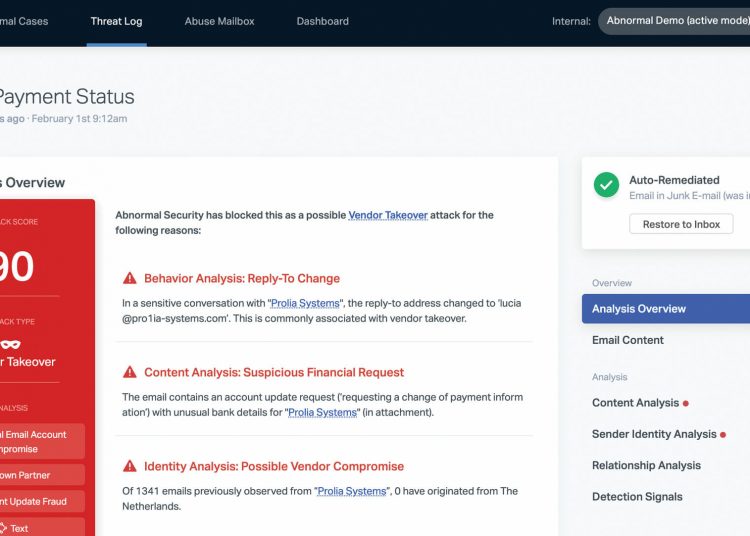Image resolution: width=750 pixels, height=536 pixels.
Task: Open the Abuse Mailbox tab
Action: click(x=219, y=21)
